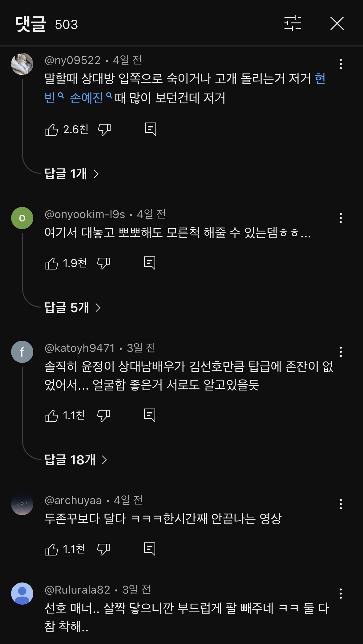The image size is (363, 644).
Task: Dislike the @ny09522 comment
Action: coord(104,129)
